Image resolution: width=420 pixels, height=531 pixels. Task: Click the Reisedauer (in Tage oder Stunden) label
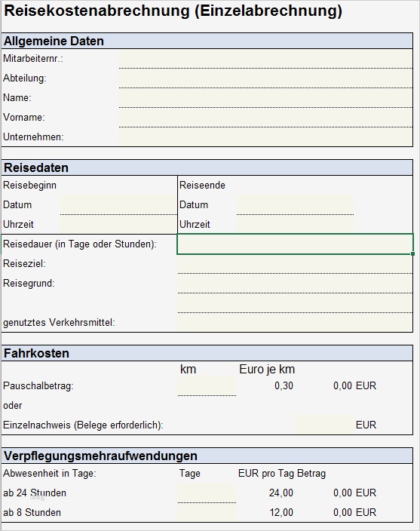click(80, 244)
